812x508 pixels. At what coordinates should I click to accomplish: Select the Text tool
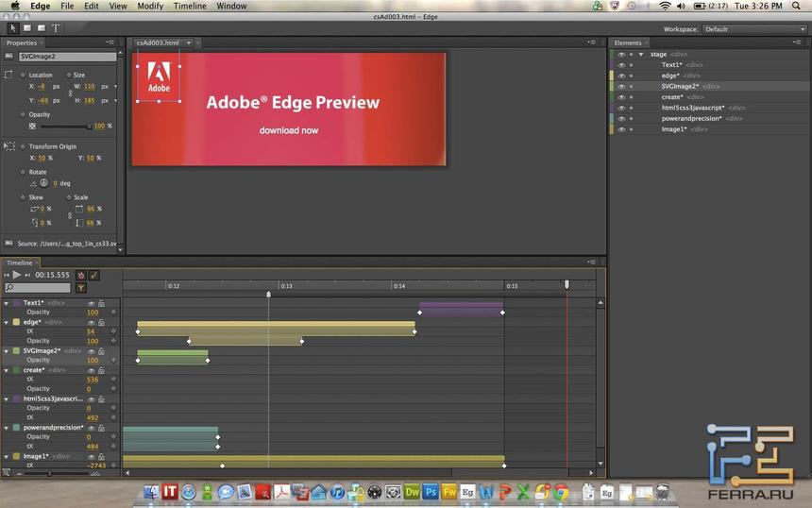56,28
